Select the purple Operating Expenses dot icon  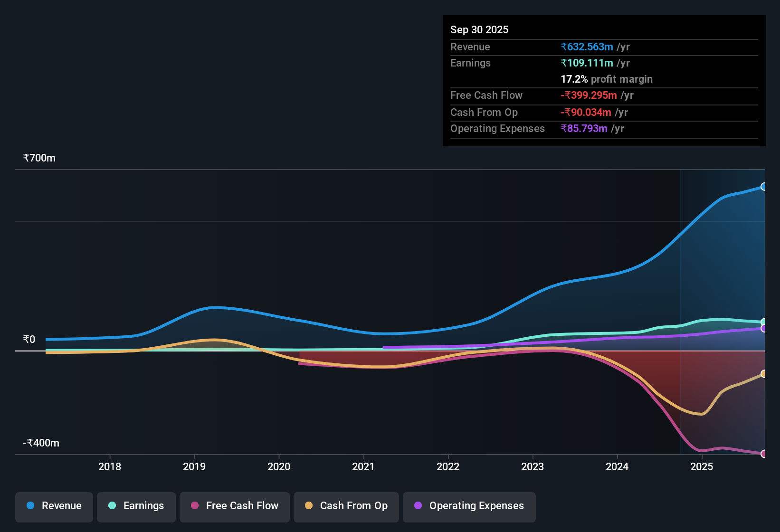[418, 506]
